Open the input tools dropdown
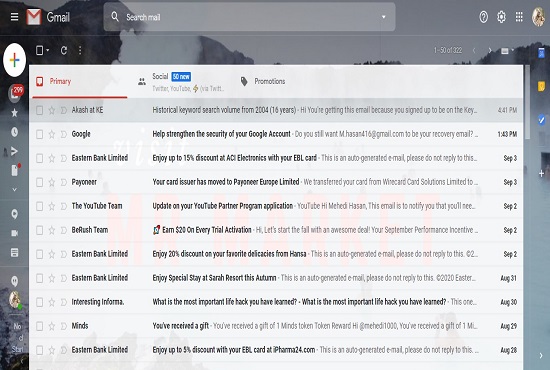Image resolution: width=550 pixels, height=370 pixels. click(507, 51)
